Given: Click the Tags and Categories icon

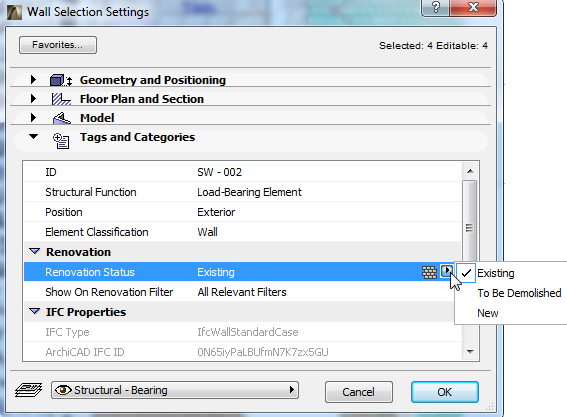Looking at the screenshot, I should coord(61,141).
